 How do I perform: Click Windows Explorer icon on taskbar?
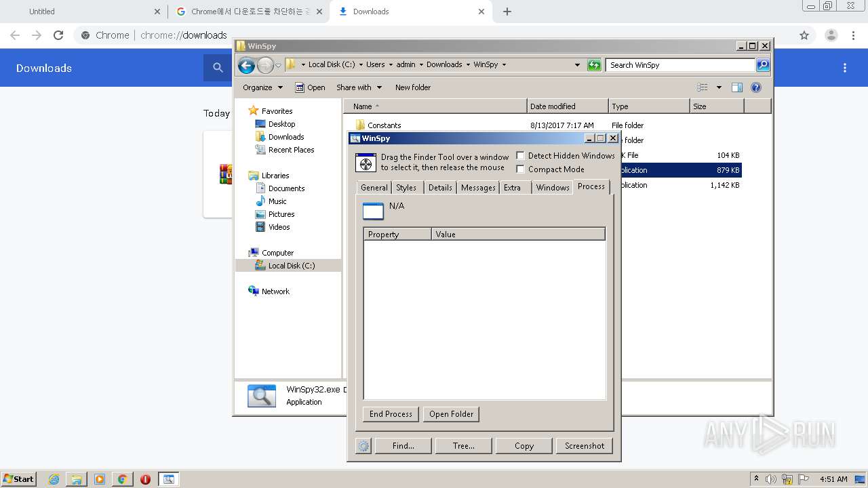point(77,479)
